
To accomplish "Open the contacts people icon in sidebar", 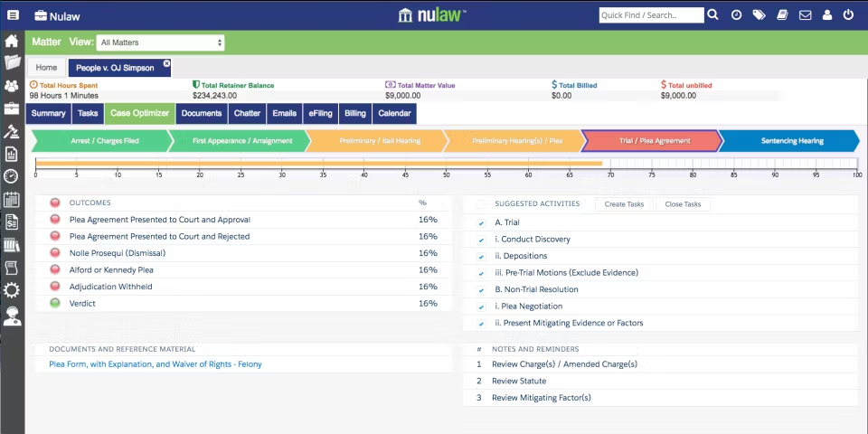I will [12, 86].
